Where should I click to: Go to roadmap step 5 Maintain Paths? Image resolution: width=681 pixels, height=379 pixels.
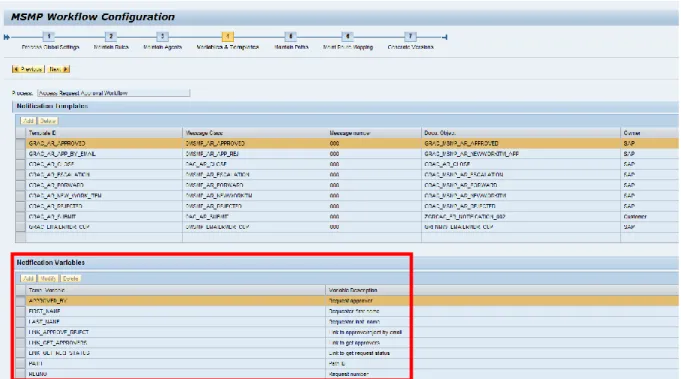tap(291, 36)
